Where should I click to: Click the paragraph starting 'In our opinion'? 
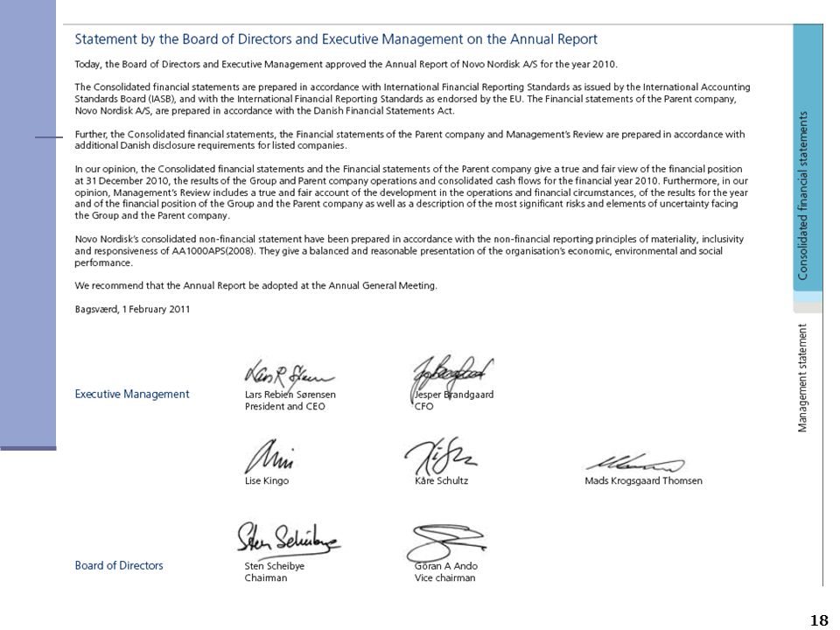pyautogui.click(x=411, y=192)
